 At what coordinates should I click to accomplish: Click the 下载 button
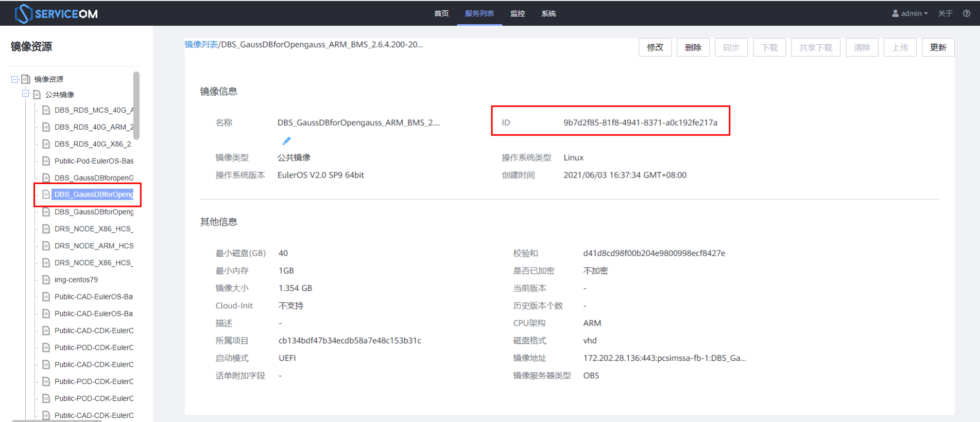point(769,47)
